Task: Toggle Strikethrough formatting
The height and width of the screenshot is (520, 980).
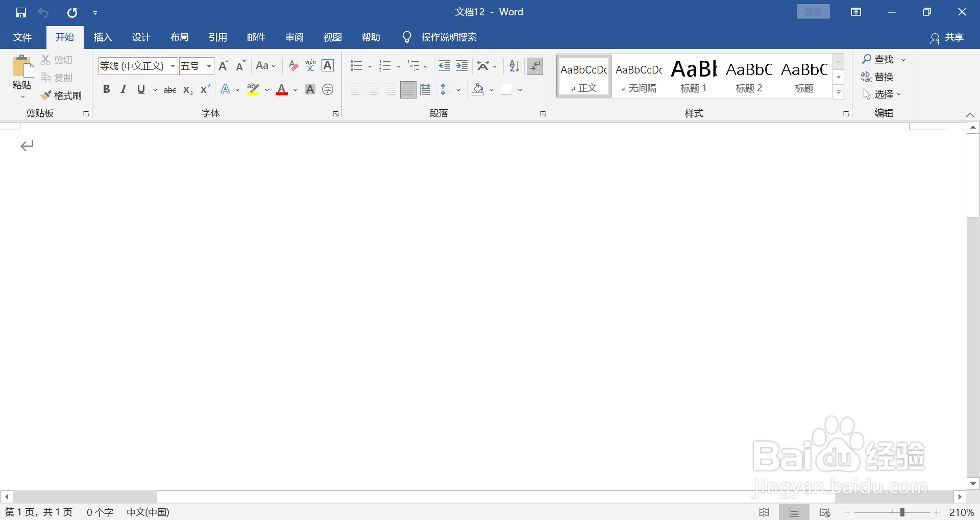Action: (x=170, y=90)
